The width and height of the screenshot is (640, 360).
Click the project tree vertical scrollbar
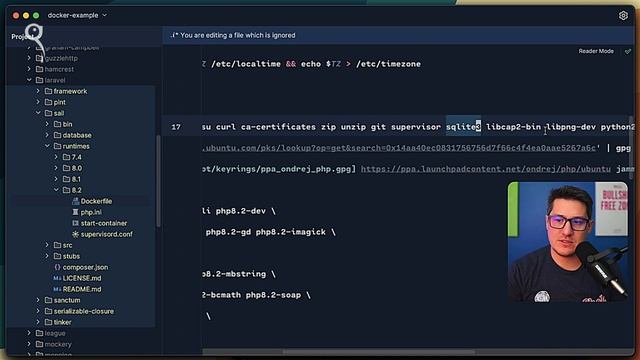(x=158, y=181)
